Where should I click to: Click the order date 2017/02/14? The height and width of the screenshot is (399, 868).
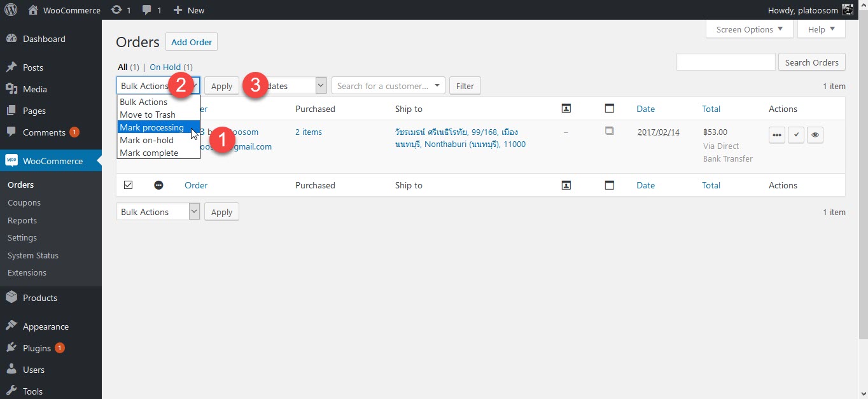659,132
